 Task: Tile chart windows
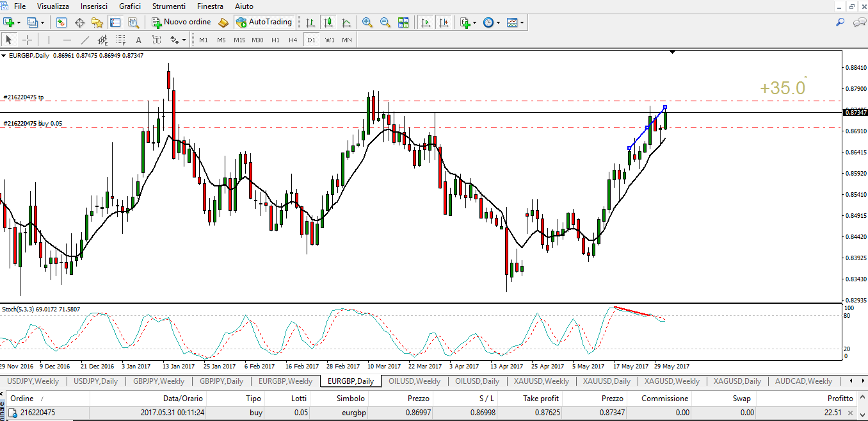[403, 22]
